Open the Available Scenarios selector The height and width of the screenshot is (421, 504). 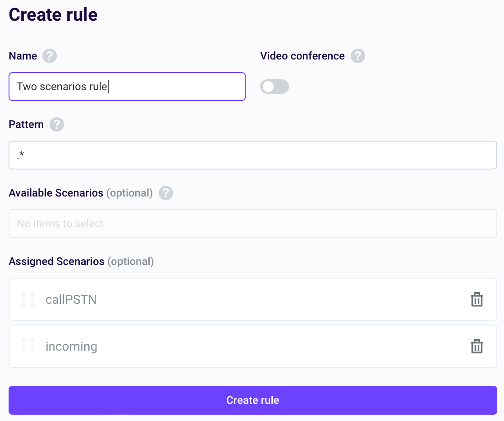(x=252, y=224)
